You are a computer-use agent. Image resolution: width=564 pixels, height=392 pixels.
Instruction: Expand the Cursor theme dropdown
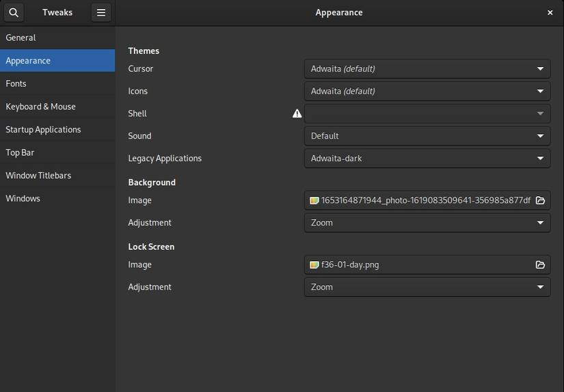(x=427, y=68)
